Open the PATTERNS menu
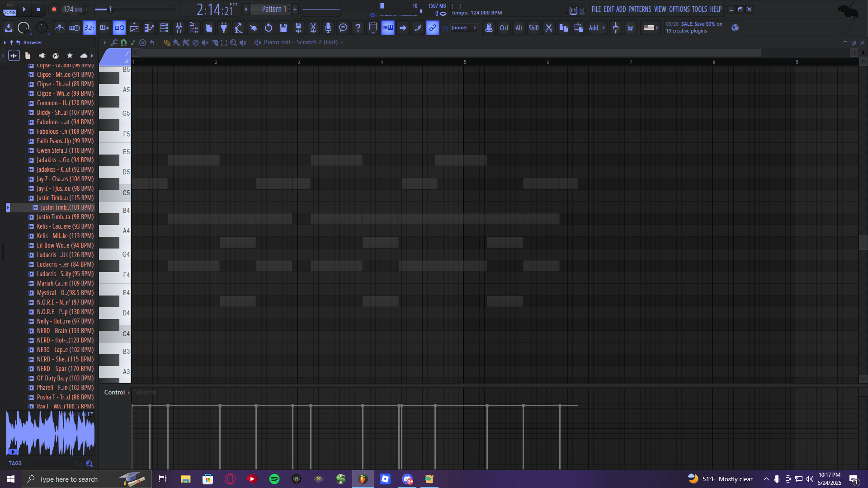Image resolution: width=868 pixels, height=488 pixels. [640, 9]
